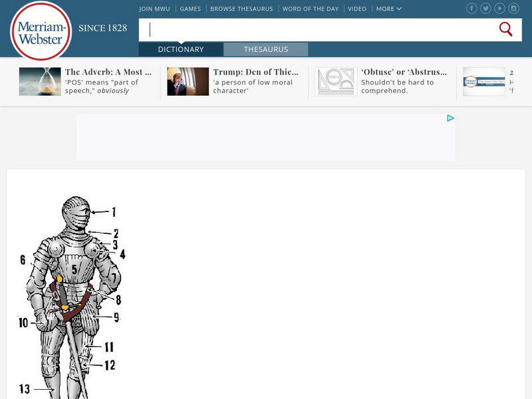Viewport: 532px width, 399px height.
Task: Open Merriam-Webster's Facebook page icon
Action: click(x=471, y=8)
